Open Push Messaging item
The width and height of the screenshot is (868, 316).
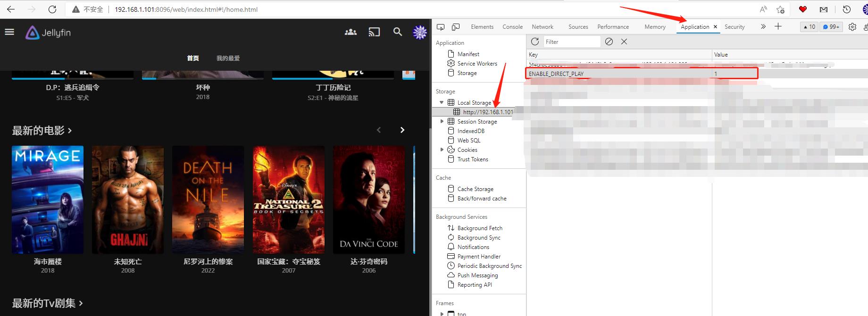[477, 275]
